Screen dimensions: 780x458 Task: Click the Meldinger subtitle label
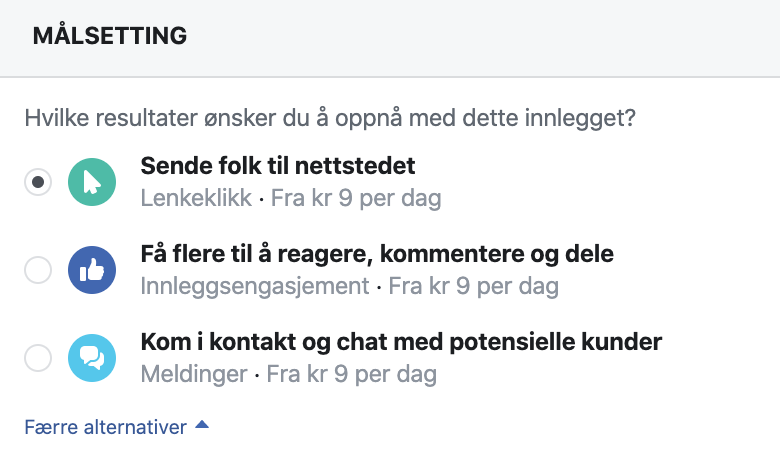tap(194, 374)
